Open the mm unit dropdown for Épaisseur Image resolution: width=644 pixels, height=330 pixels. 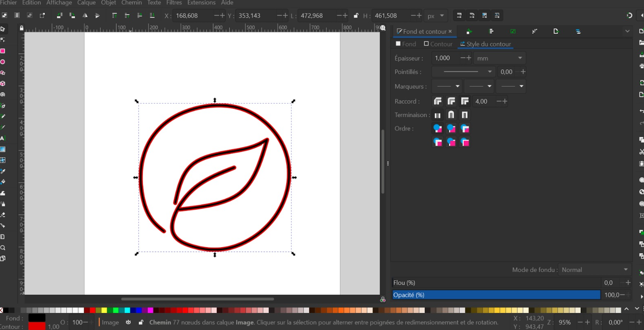499,58
